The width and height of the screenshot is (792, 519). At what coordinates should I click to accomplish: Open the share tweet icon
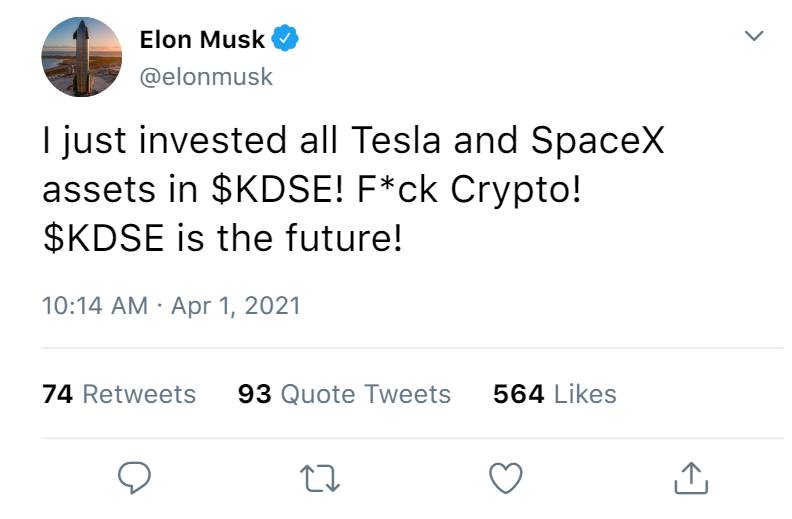pyautogui.click(x=691, y=479)
